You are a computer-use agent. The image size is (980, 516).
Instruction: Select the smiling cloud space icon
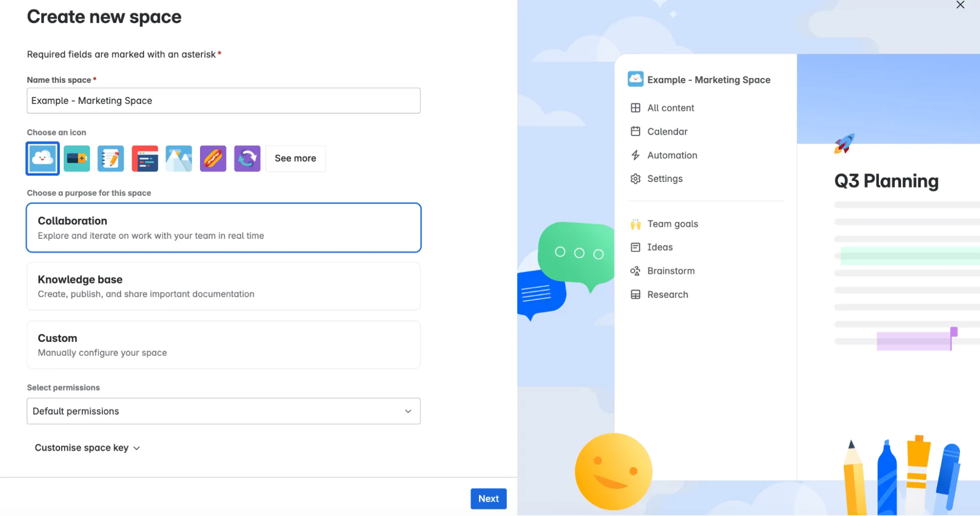43,158
